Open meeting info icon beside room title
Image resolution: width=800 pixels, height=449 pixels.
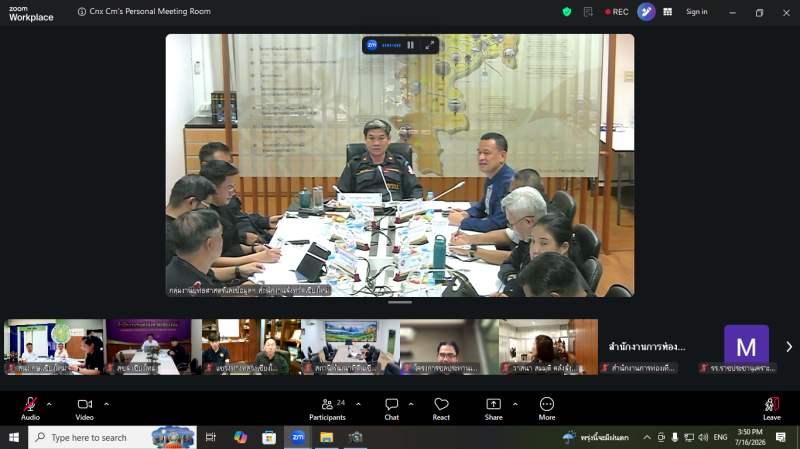coord(82,11)
